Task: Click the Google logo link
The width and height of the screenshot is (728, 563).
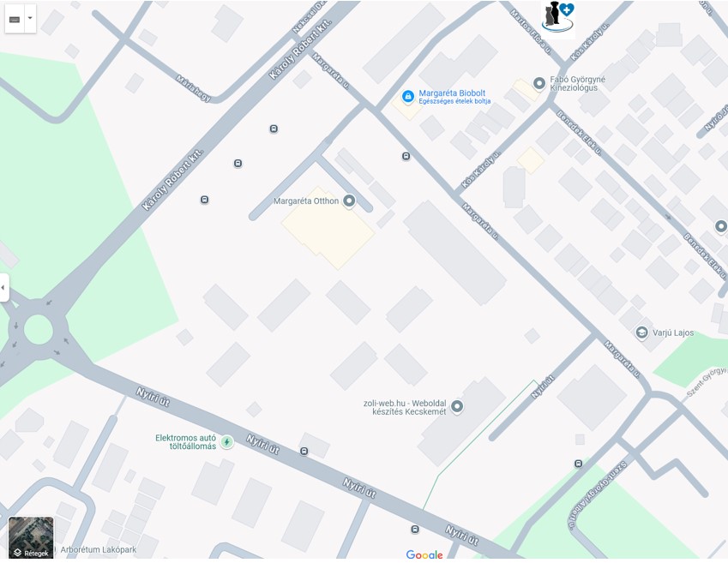Action: tap(424, 554)
